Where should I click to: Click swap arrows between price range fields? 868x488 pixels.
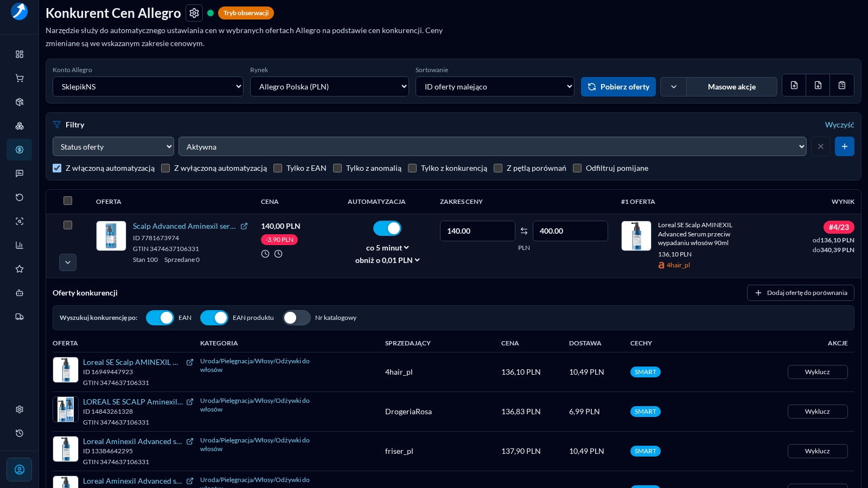[524, 231]
